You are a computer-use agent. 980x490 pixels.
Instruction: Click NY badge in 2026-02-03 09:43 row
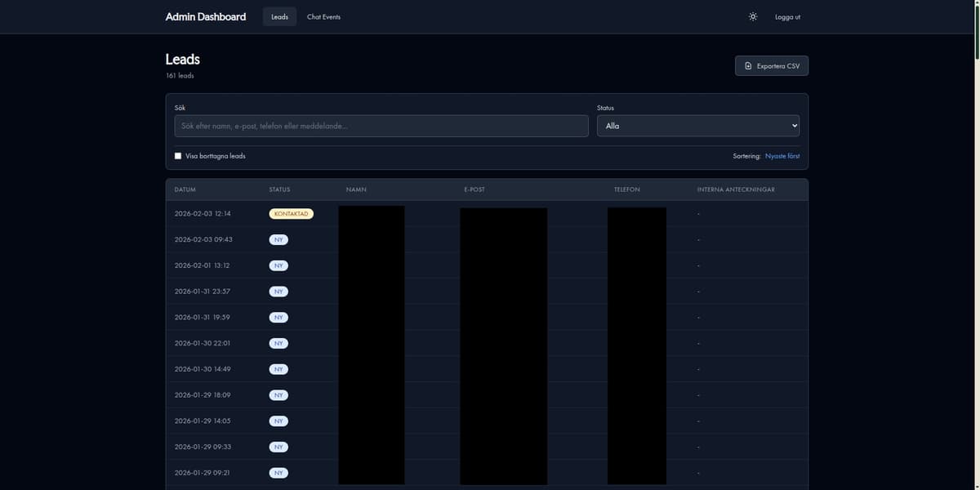(x=278, y=239)
